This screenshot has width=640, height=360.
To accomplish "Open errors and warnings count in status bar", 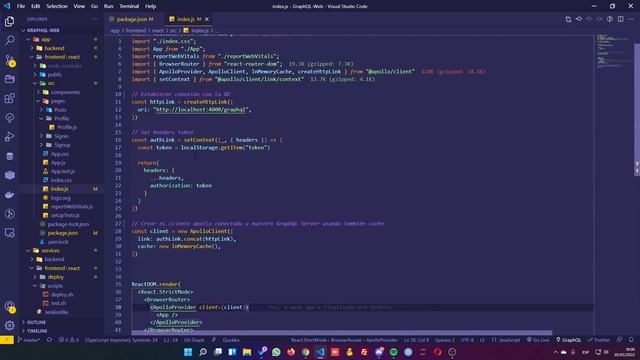I will pyautogui.click(x=69, y=340).
